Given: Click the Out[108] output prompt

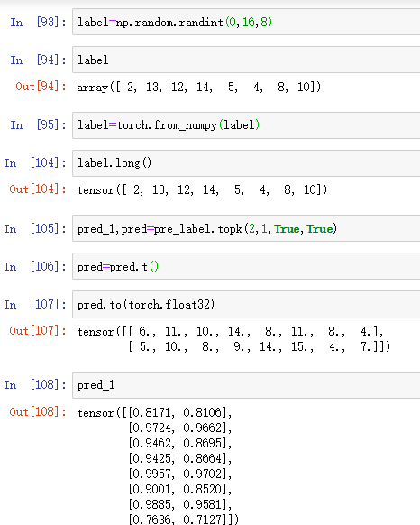Looking at the screenshot, I should [38, 411].
